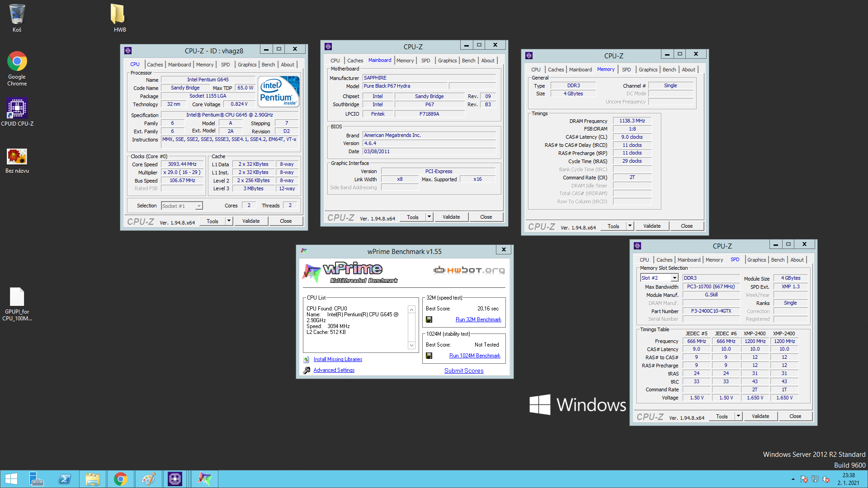The height and width of the screenshot is (488, 868).
Task: Click Validate in the vhagz8 CPU window
Action: click(251, 221)
